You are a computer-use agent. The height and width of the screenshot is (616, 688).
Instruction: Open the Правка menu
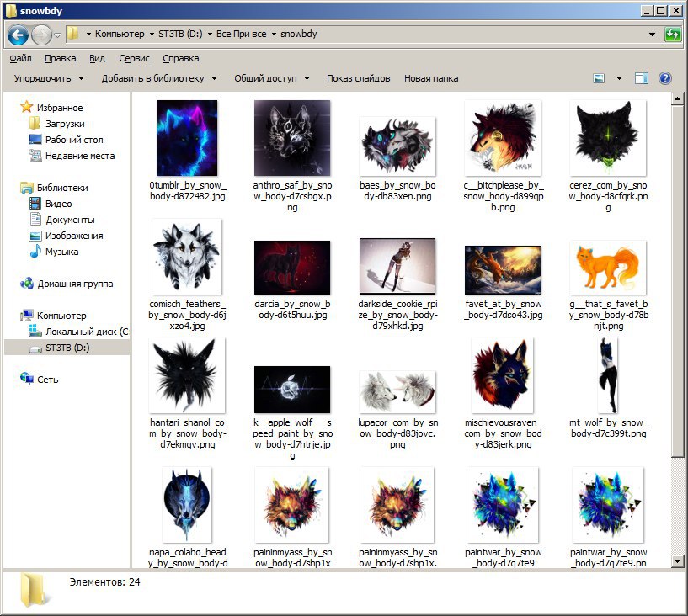point(60,58)
